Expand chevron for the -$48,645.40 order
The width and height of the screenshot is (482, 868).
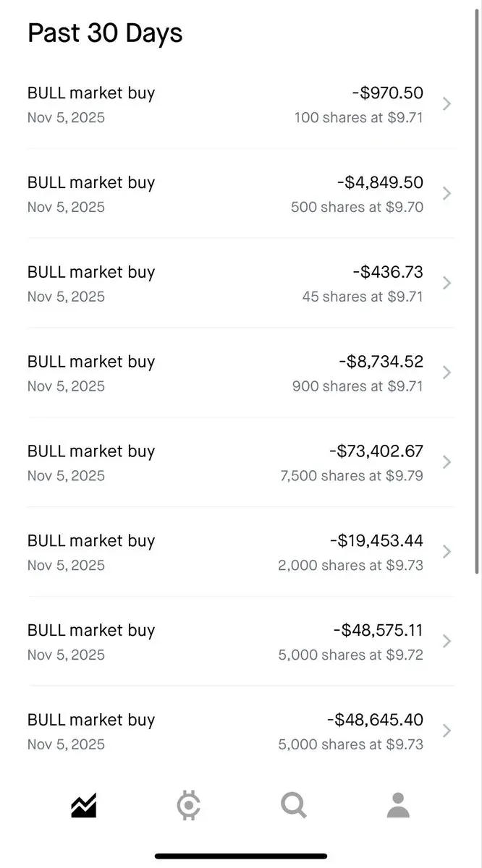coord(447,731)
